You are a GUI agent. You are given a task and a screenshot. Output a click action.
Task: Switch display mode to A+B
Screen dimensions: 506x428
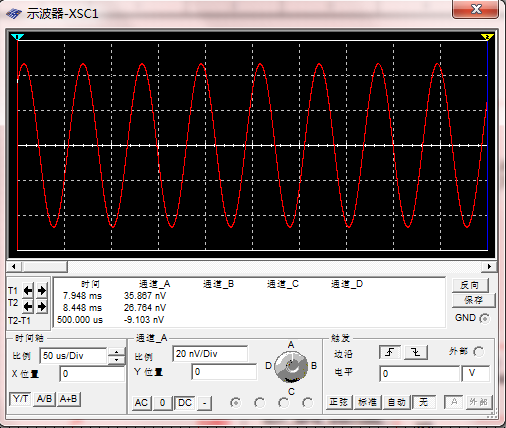click(68, 399)
